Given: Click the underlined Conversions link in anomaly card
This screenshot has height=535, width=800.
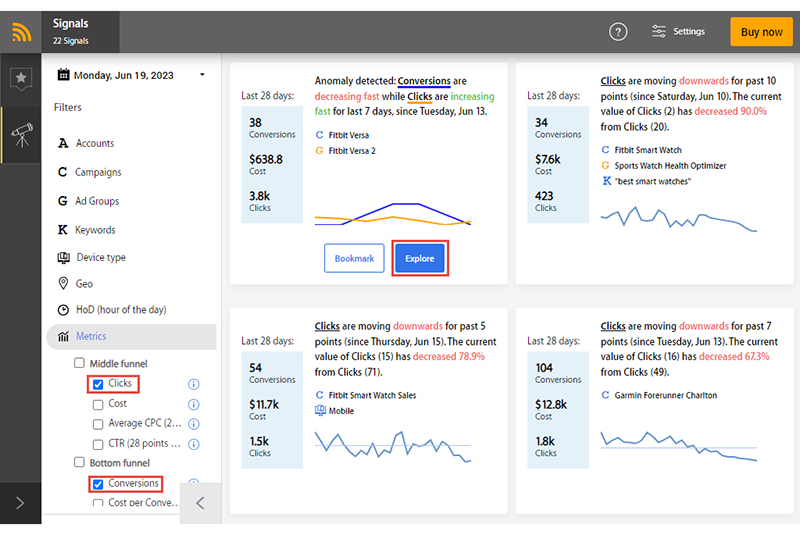Looking at the screenshot, I should point(424,81).
